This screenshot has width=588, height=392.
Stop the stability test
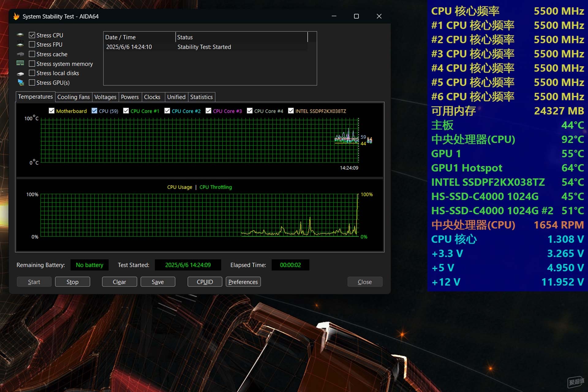pos(73,282)
